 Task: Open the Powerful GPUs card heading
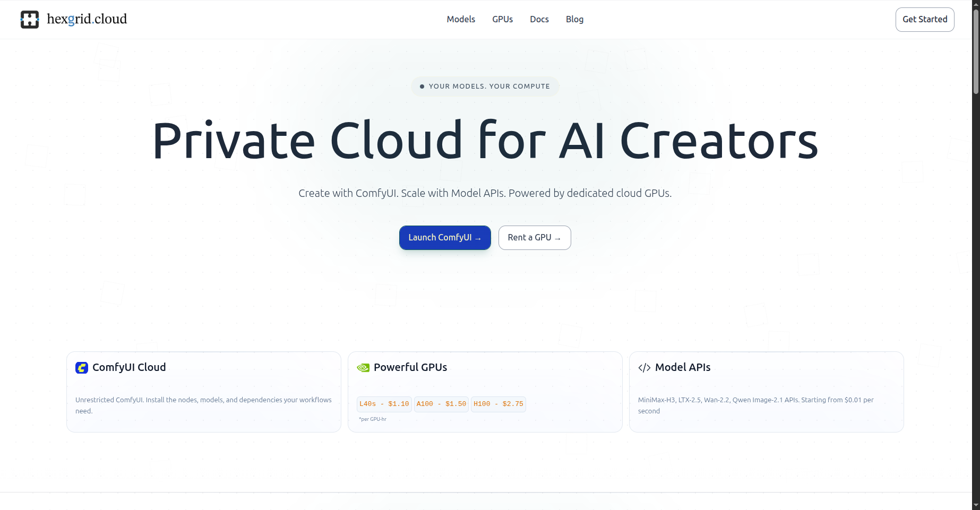(x=410, y=367)
